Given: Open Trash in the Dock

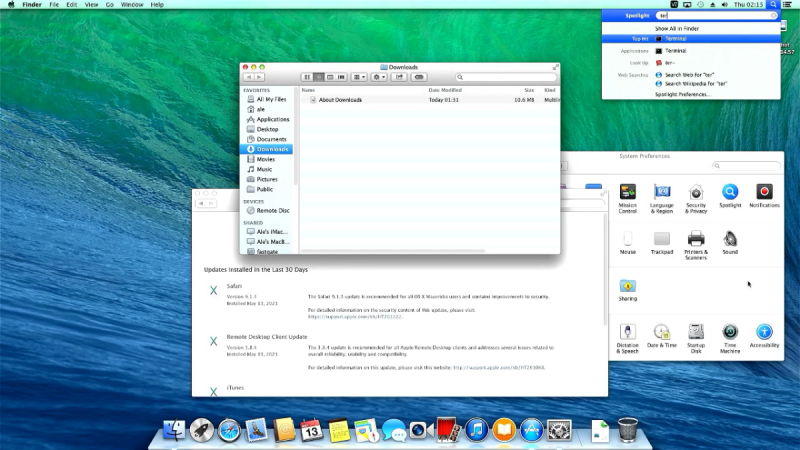Looking at the screenshot, I should [x=627, y=430].
